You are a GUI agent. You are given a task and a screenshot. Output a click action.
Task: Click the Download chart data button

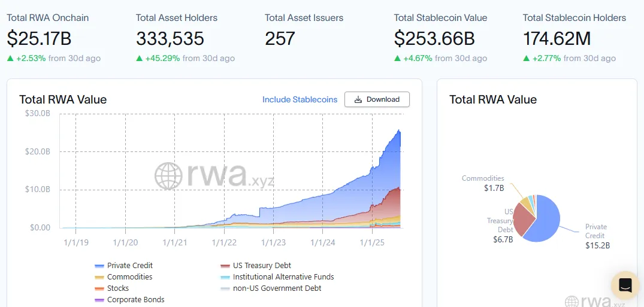[377, 99]
